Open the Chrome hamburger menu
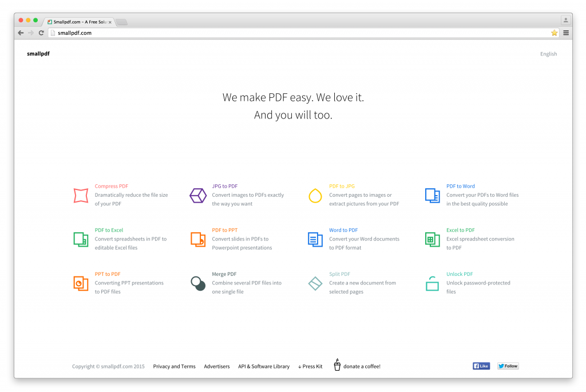 (x=566, y=33)
